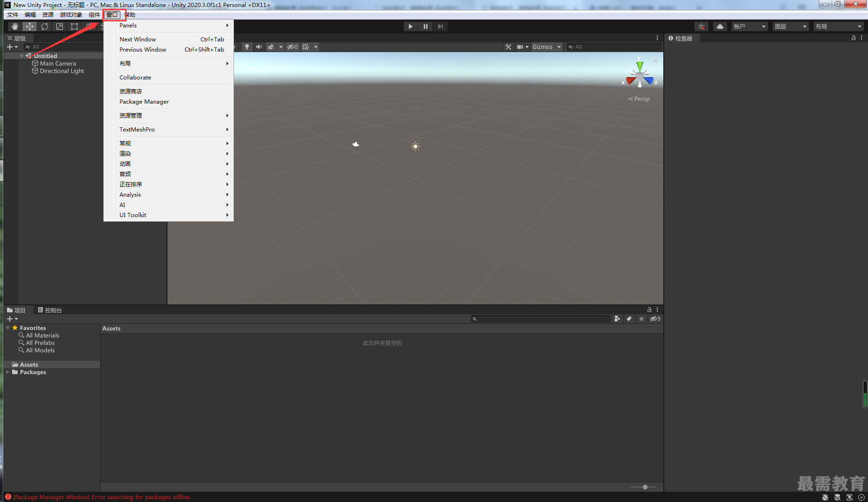The width and height of the screenshot is (868, 502).
Task: Select All Models favorite
Action: pyautogui.click(x=40, y=350)
